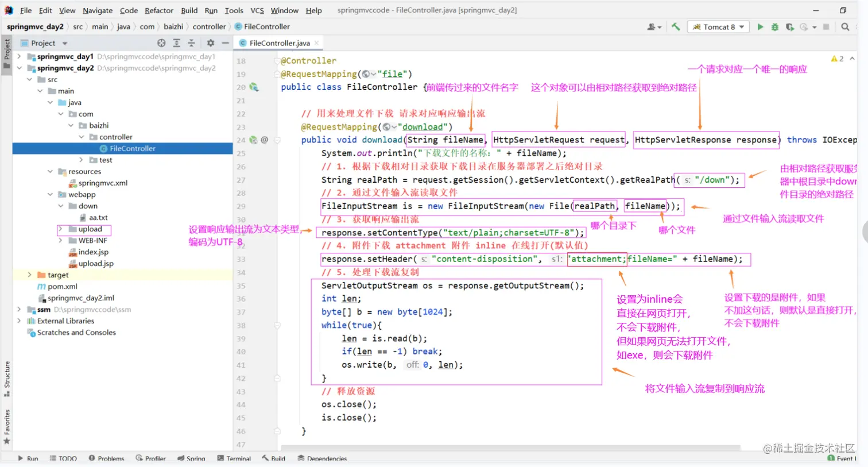
Task: Expand all in the Project panel
Action: click(176, 43)
